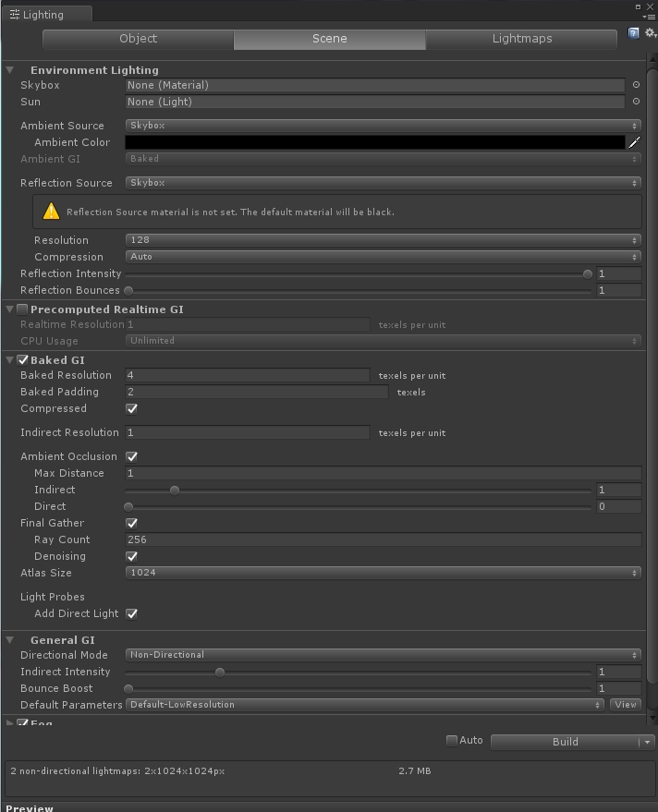Uncheck the Compressed option
The width and height of the screenshot is (658, 812).
tap(131, 408)
